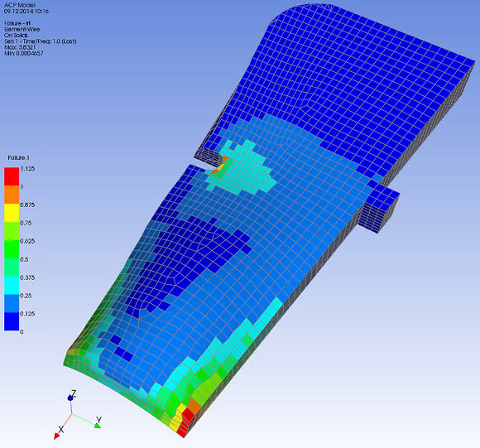Click the ACP Model title text
The width and height of the screenshot is (480, 448).
(20, 5)
